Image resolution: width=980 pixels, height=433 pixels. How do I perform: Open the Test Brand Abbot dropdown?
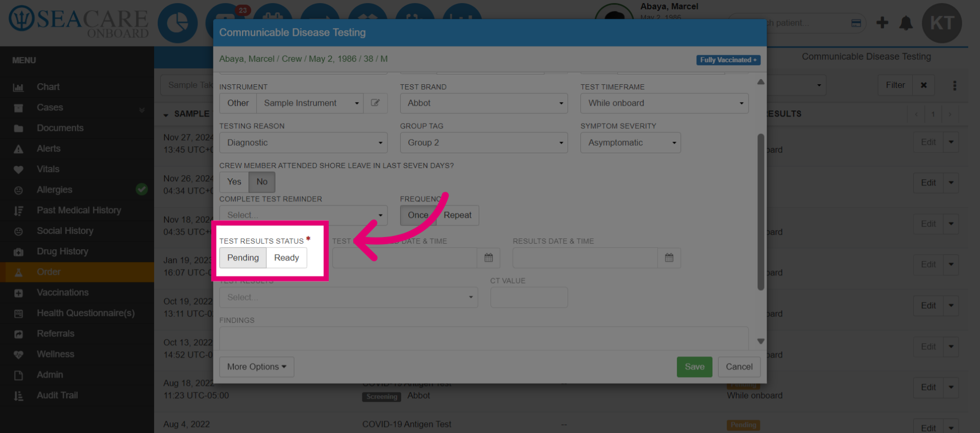coord(484,103)
